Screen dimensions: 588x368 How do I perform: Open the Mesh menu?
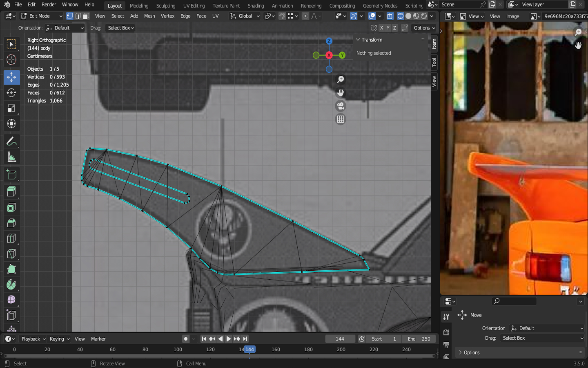point(149,16)
